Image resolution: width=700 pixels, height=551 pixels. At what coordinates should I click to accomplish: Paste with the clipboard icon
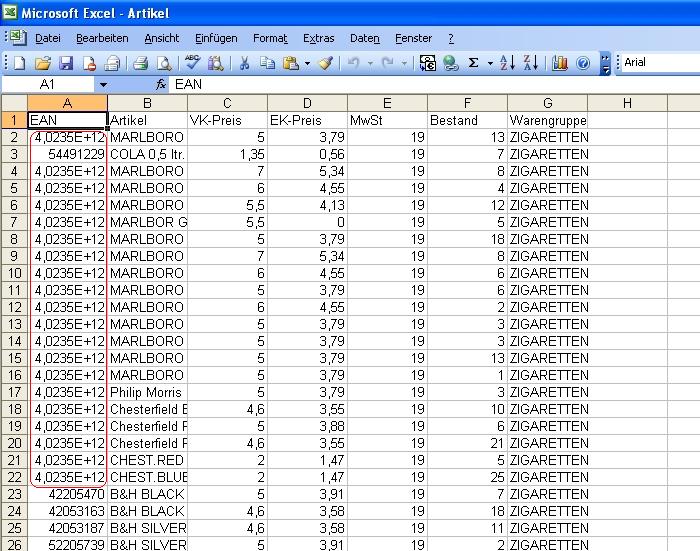291,63
